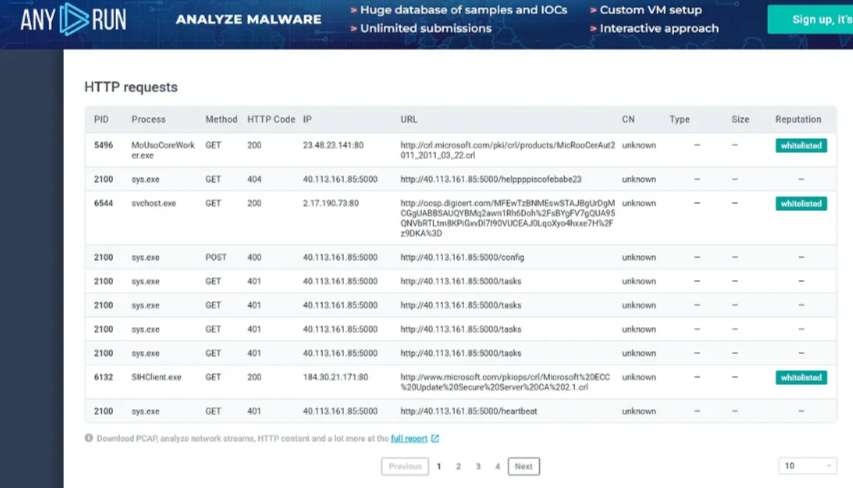
Task: Click the whitelisted badge for MoUsoCoreWorker.exe
Action: [801, 146]
